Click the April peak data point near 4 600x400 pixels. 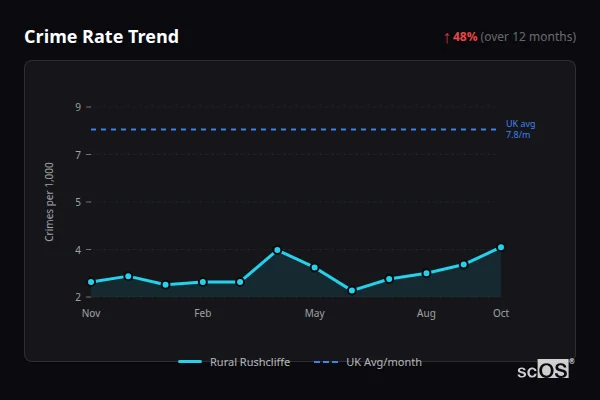pyautogui.click(x=277, y=250)
